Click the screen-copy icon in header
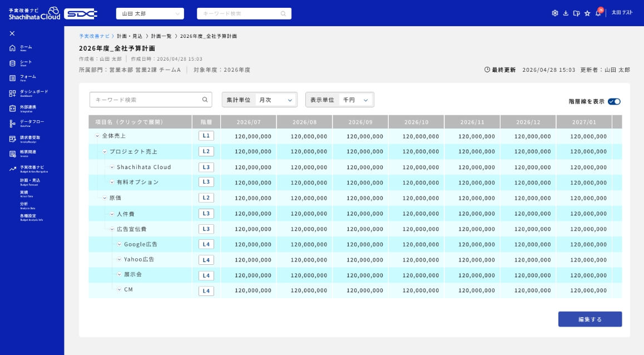644x355 pixels. (x=577, y=13)
